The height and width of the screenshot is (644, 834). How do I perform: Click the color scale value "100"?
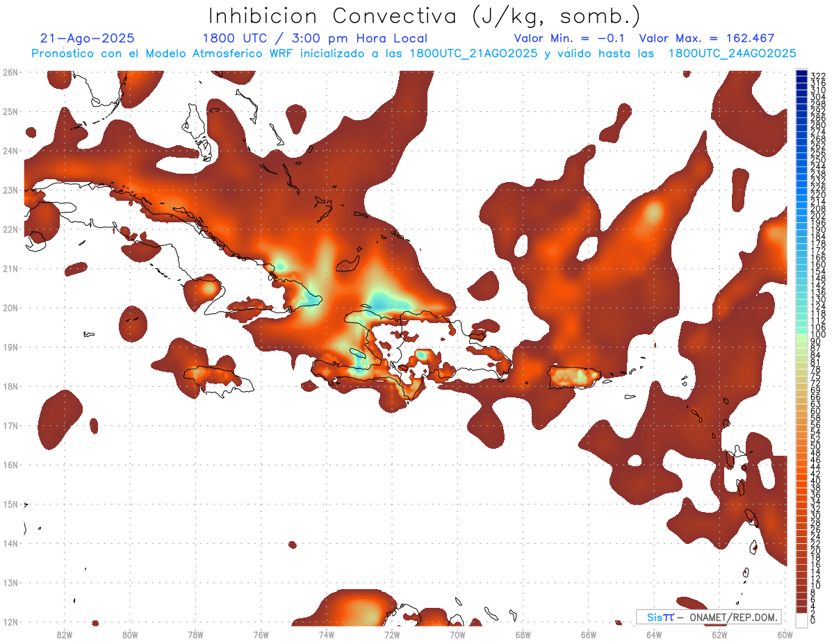pyautogui.click(x=818, y=335)
